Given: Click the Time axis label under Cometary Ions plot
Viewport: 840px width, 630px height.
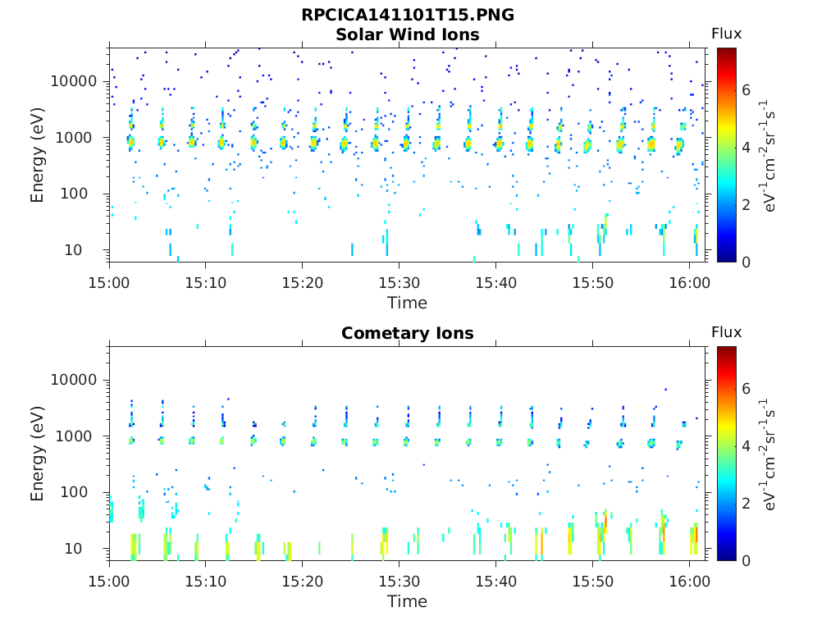Looking at the screenshot, I should tap(408, 601).
